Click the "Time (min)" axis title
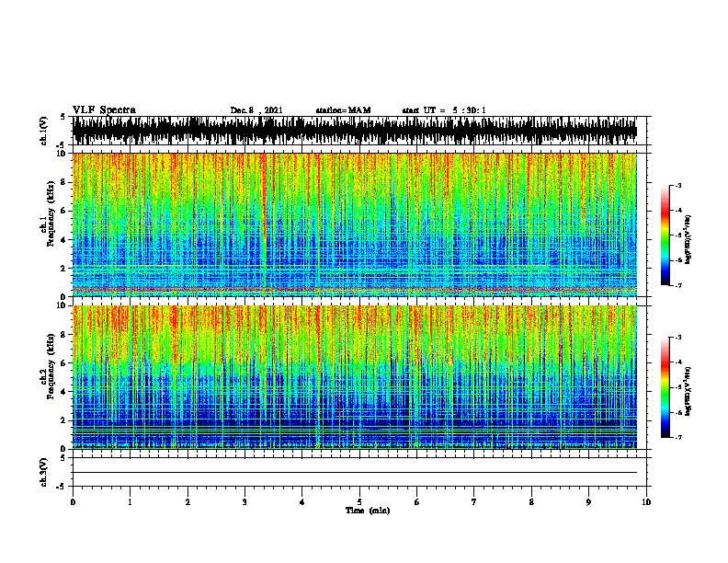The width and height of the screenshot is (728, 563). coord(368,511)
